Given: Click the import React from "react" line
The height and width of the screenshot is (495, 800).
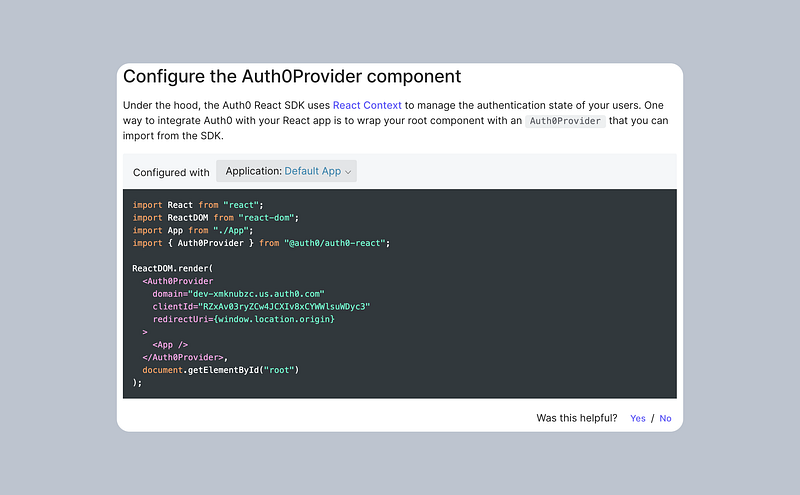Looking at the screenshot, I should pyautogui.click(x=198, y=205).
